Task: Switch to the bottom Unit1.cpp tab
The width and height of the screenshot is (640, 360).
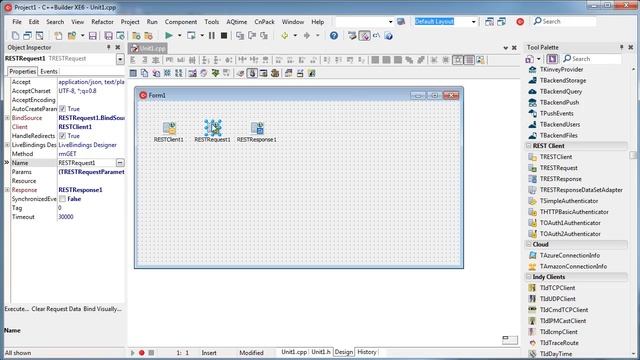Action: pyautogui.click(x=294, y=352)
